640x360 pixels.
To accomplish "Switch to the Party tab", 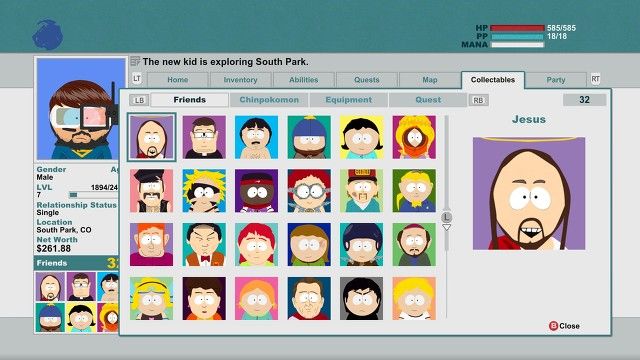I will click(556, 80).
